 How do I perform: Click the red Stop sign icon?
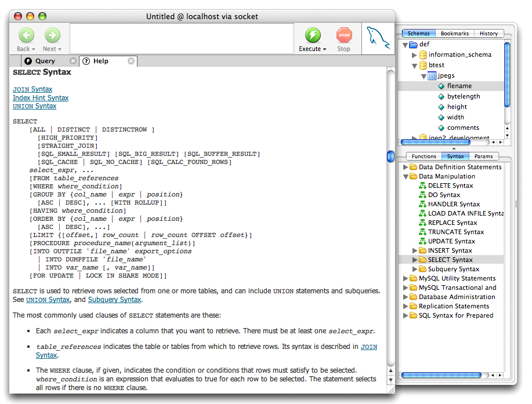[344, 35]
